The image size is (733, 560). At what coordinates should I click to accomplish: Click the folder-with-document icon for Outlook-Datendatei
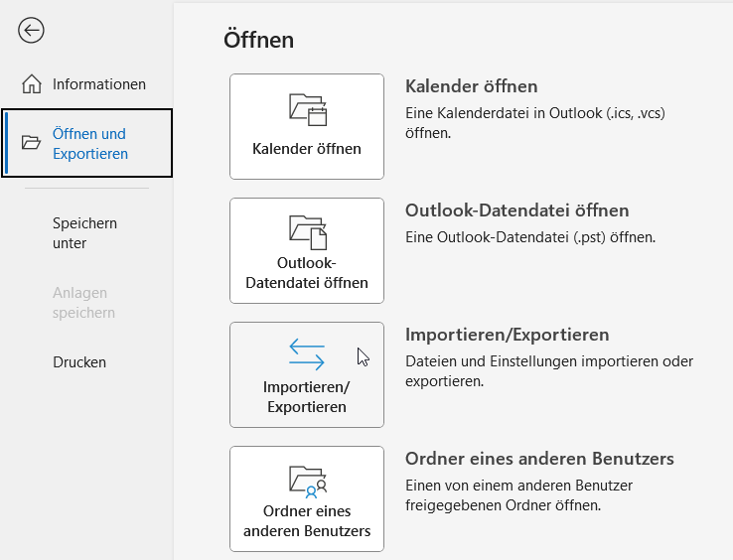click(307, 232)
